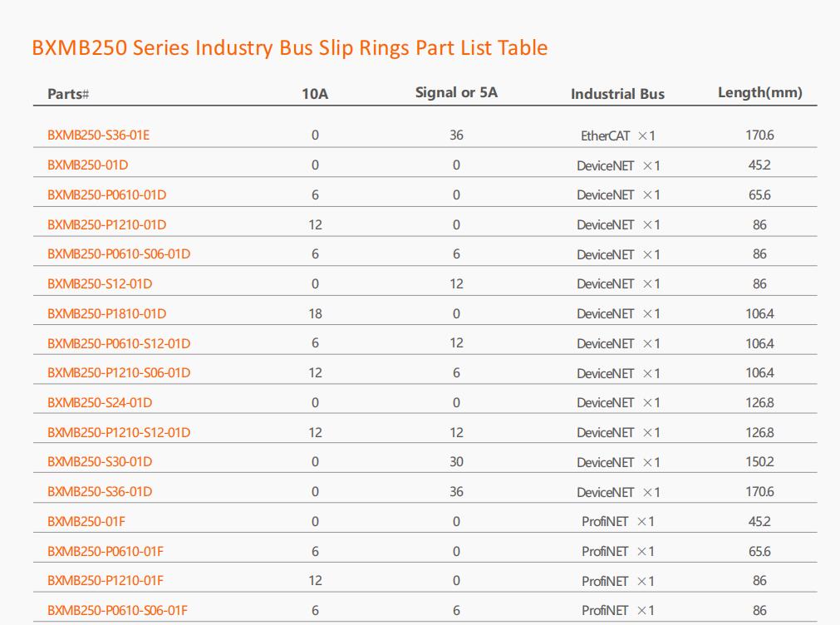Select the Length(mm) column header

click(760, 93)
